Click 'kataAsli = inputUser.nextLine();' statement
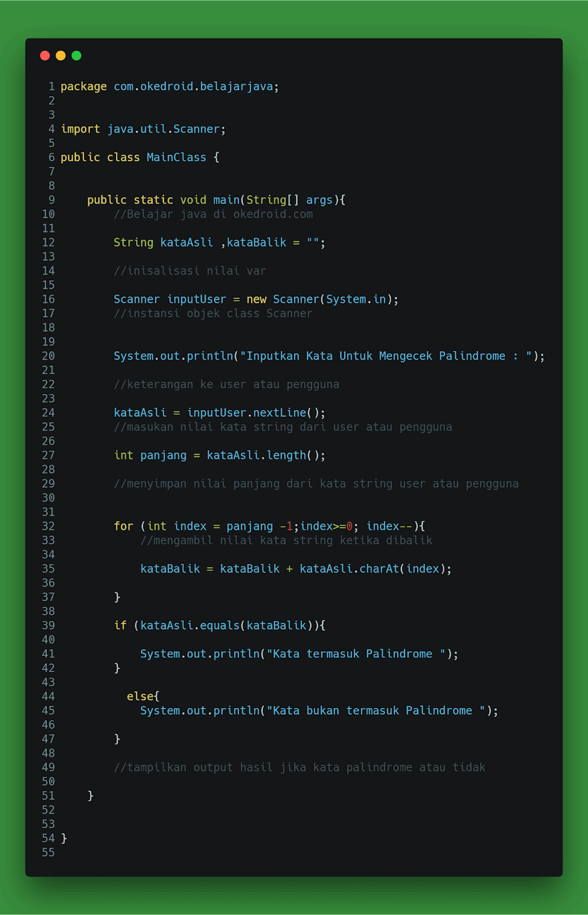 (x=220, y=413)
